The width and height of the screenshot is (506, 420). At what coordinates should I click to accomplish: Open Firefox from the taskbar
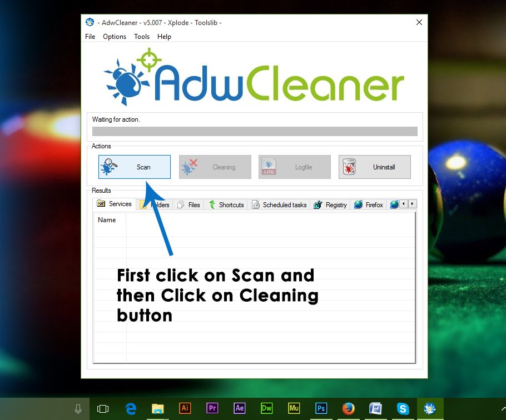point(348,409)
